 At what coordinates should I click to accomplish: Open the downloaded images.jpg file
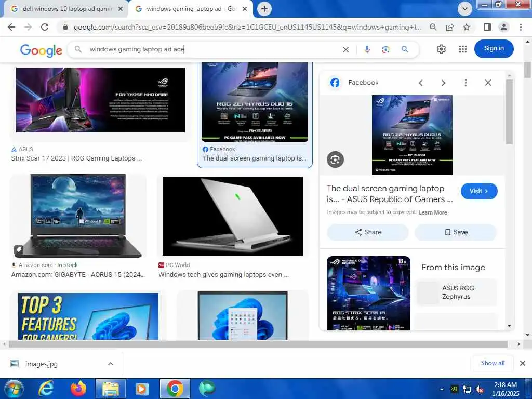[x=41, y=364]
